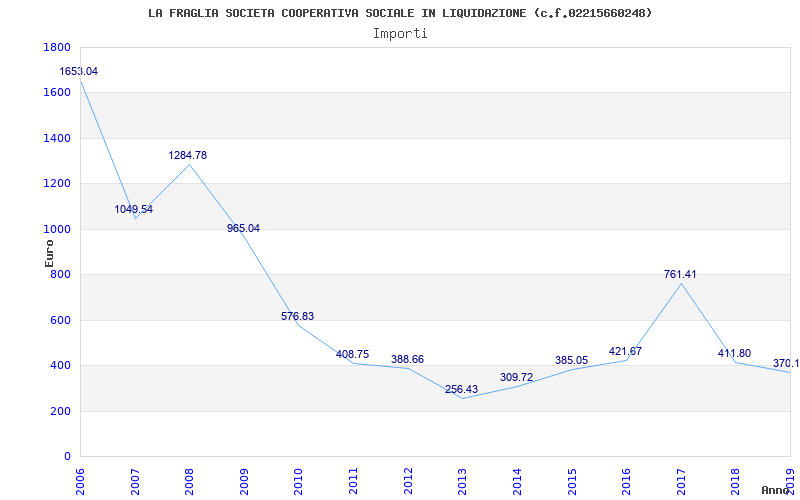
Task: Click the chart title with company name
Action: (400, 13)
